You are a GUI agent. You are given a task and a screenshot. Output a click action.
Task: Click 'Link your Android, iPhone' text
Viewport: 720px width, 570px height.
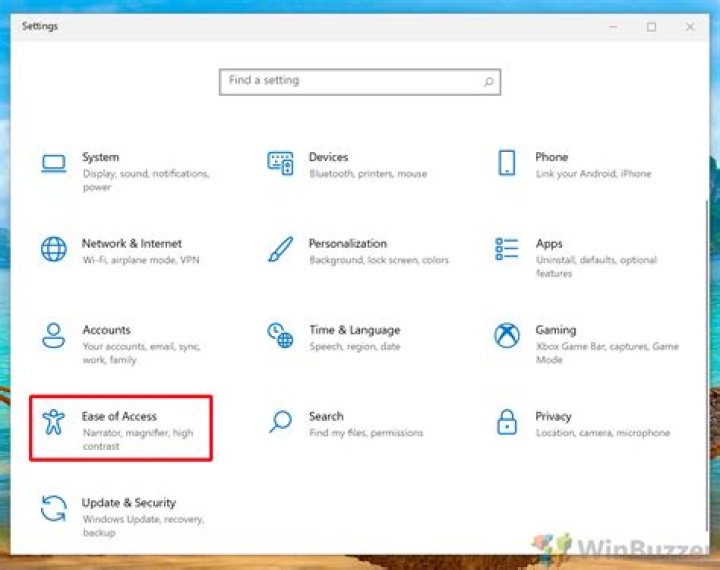click(x=593, y=174)
